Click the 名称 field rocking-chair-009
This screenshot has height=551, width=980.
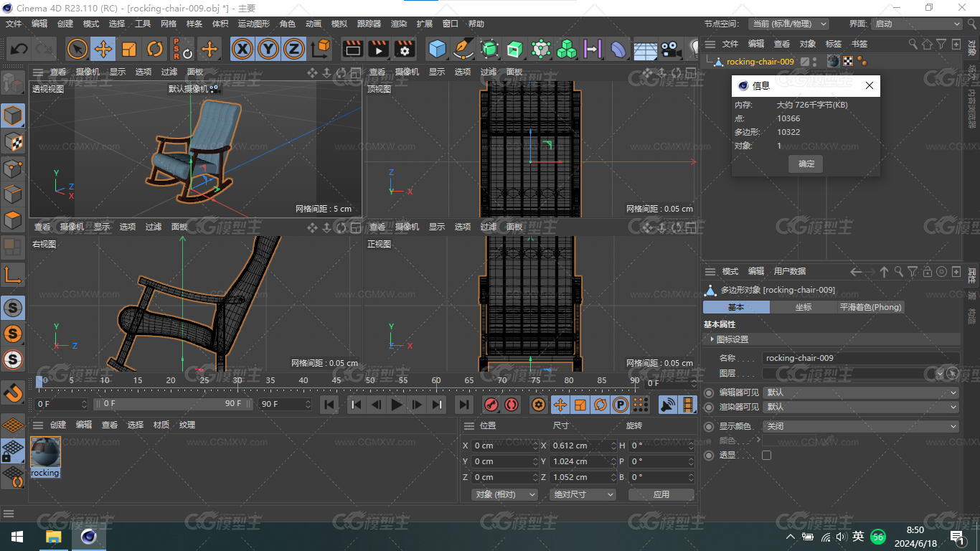(x=860, y=358)
